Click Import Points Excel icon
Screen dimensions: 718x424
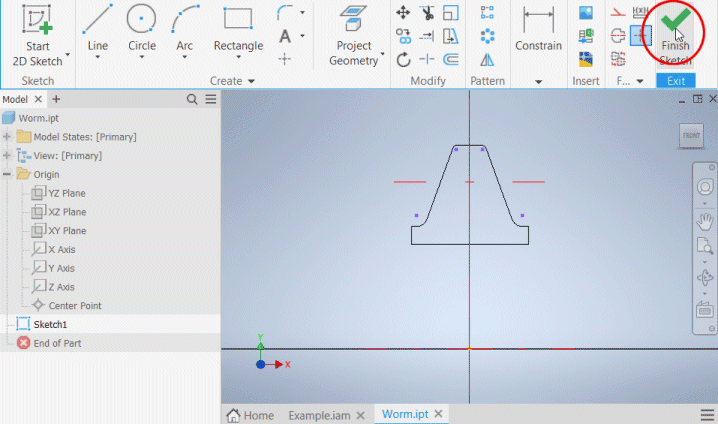pyautogui.click(x=586, y=36)
